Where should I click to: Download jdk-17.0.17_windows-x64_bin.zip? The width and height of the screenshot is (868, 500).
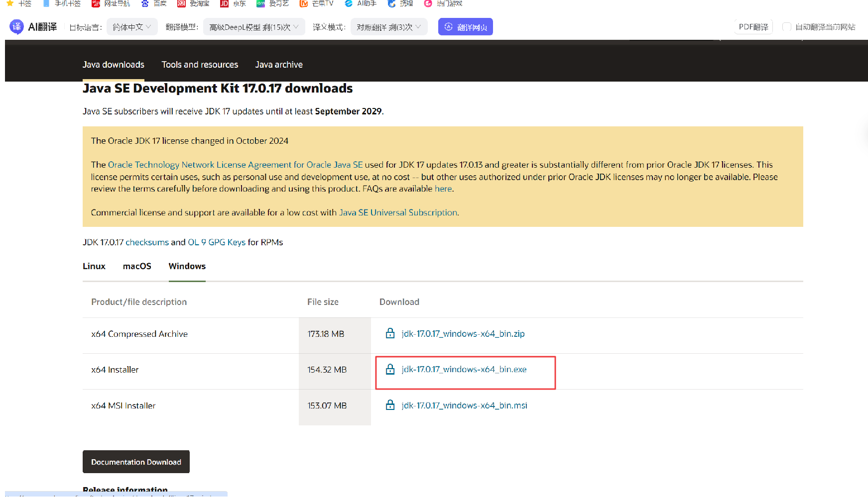[x=463, y=334]
